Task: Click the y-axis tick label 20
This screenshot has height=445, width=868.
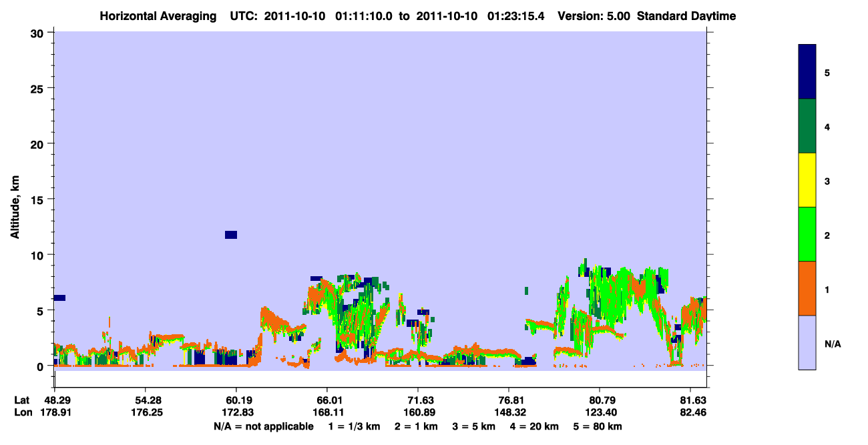Action: pyautogui.click(x=39, y=143)
